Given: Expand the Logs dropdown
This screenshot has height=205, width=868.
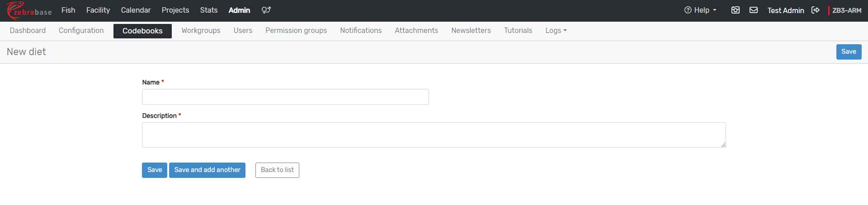Looking at the screenshot, I should pyautogui.click(x=556, y=31).
